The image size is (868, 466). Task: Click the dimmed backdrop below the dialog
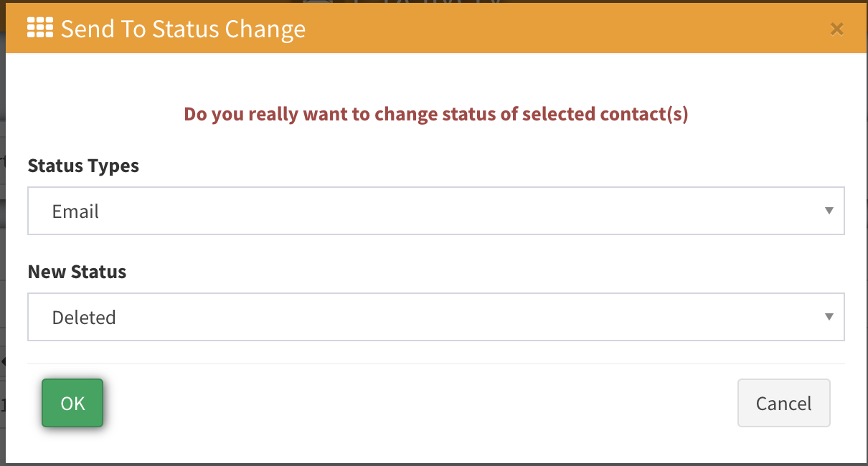tap(430, 464)
